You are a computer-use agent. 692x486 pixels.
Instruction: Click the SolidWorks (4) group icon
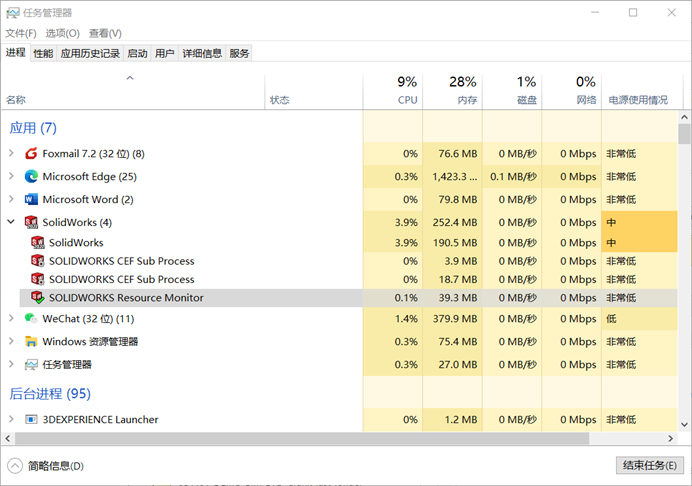pyautogui.click(x=31, y=222)
